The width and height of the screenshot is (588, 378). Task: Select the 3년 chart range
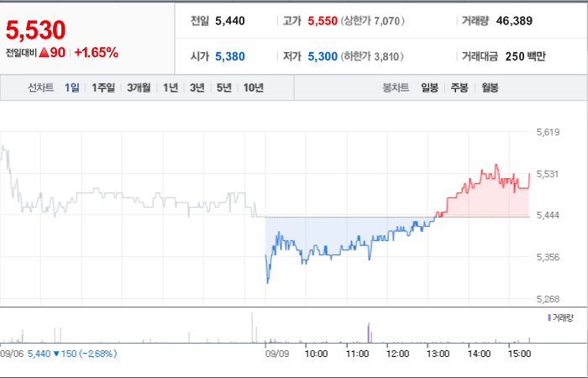click(197, 87)
